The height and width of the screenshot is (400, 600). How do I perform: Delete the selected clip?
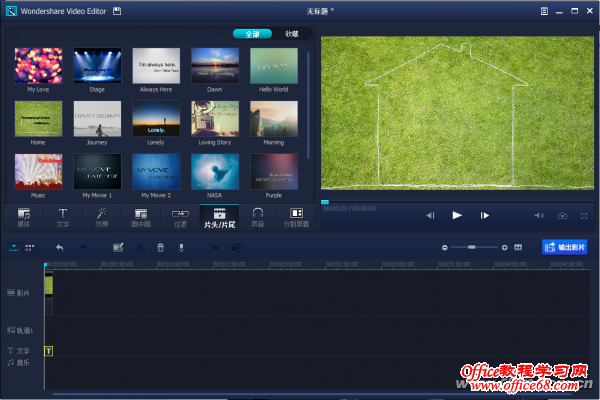161,248
